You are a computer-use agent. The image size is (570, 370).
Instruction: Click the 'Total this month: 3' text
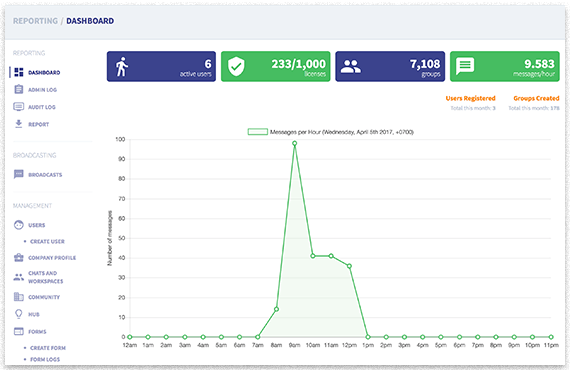tap(473, 108)
